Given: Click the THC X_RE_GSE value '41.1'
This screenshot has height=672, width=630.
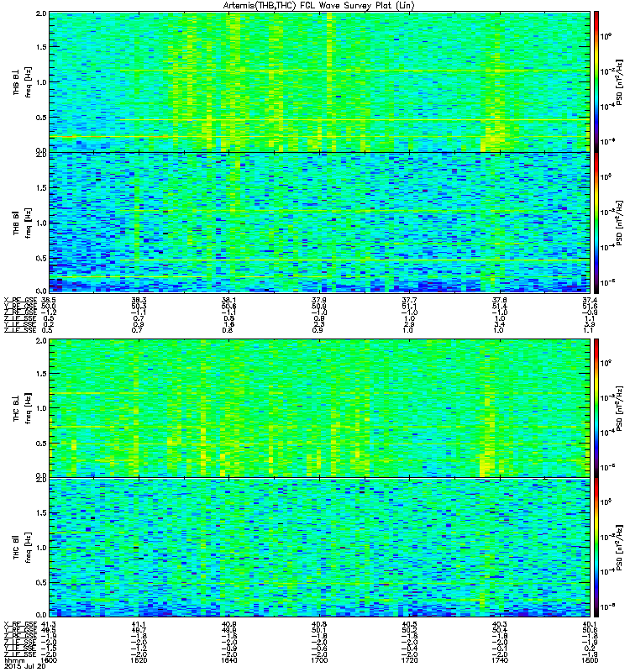Looking at the screenshot, I should (x=139, y=624).
